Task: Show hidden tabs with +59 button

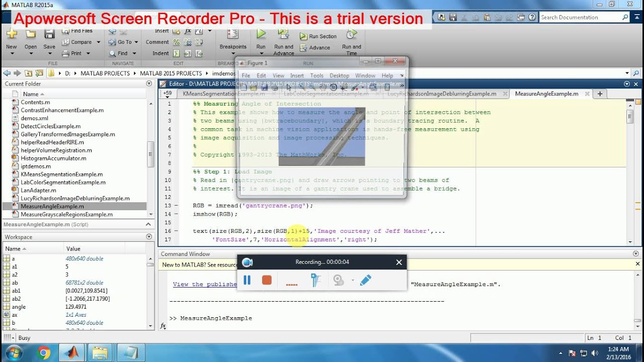Action: pos(168,94)
